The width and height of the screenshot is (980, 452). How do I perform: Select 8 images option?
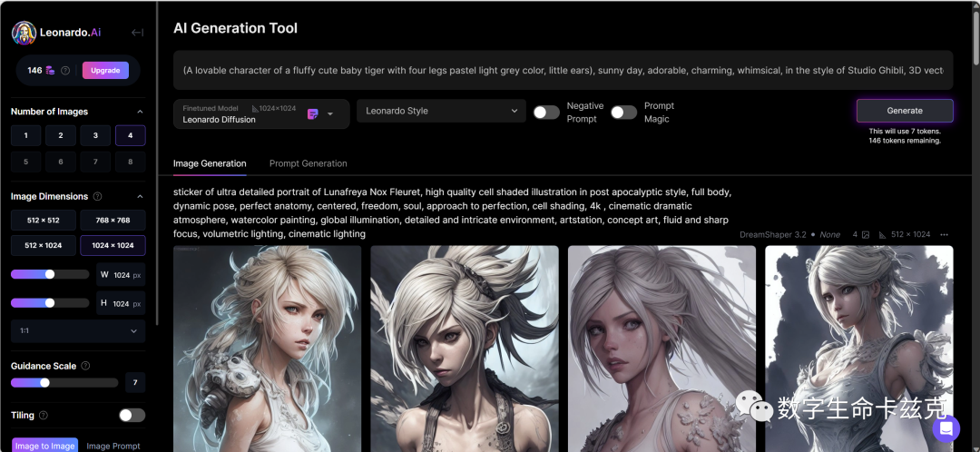point(131,162)
